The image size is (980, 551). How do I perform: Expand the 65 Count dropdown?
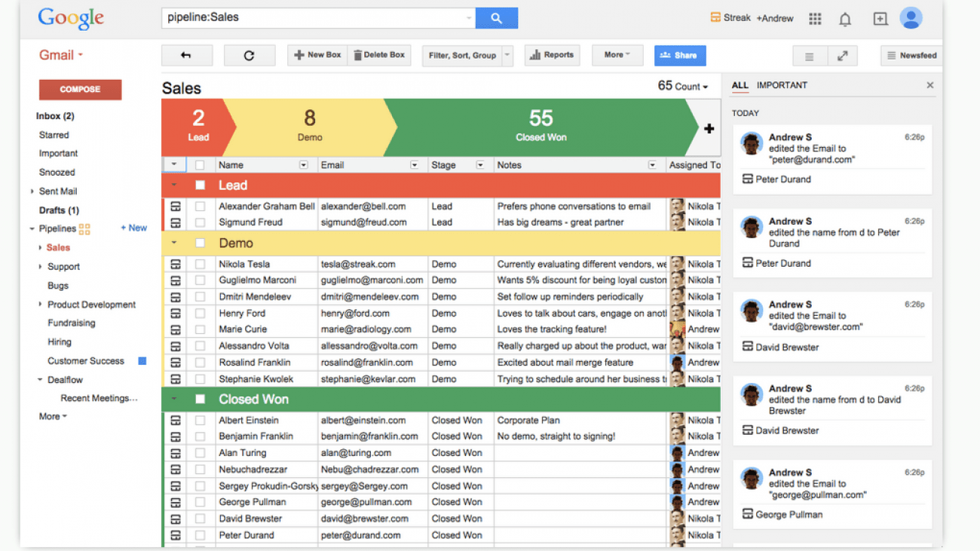(683, 87)
